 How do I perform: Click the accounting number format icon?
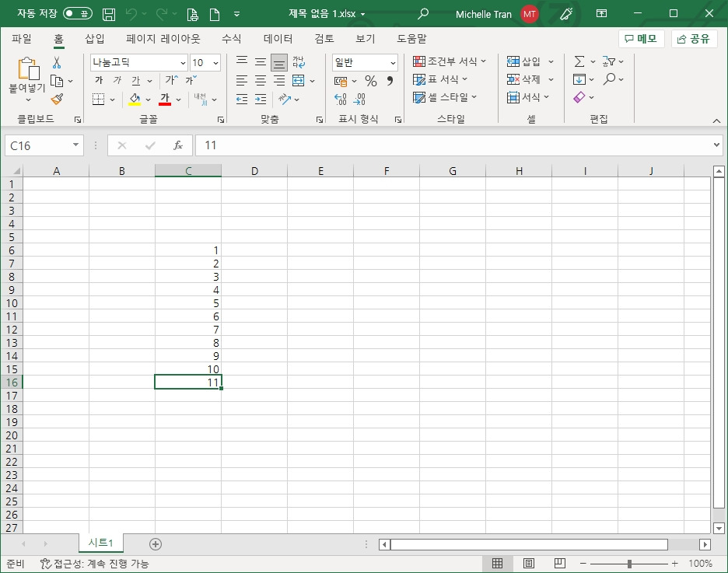coord(341,81)
